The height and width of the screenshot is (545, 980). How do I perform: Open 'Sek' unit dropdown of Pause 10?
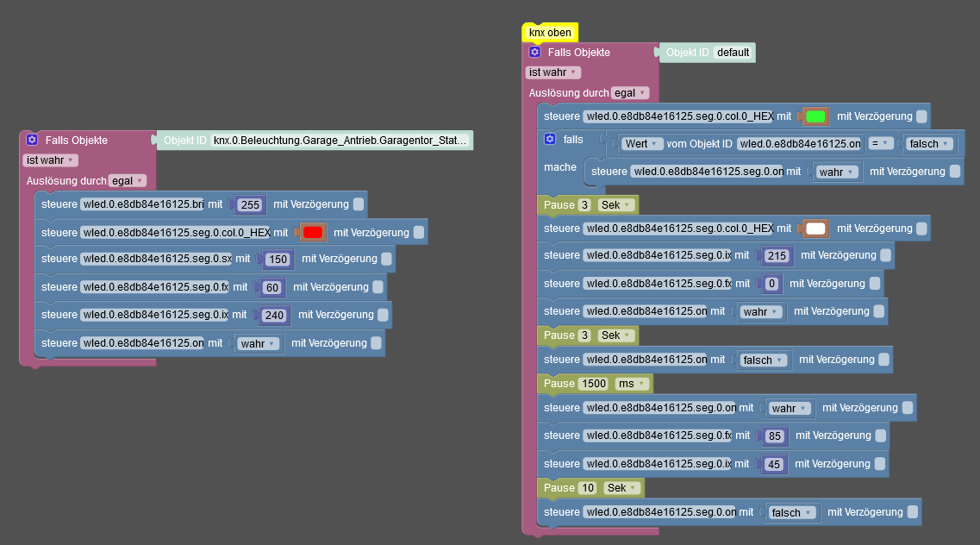pos(622,488)
